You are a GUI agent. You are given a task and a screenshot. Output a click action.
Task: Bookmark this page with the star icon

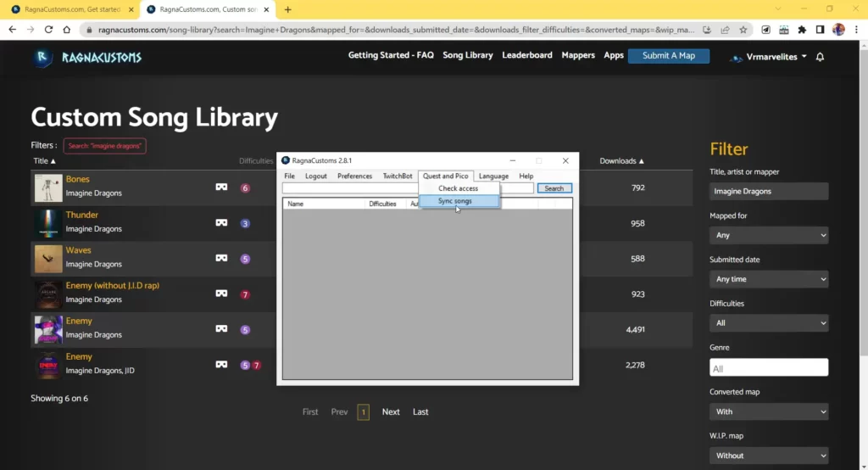(743, 30)
